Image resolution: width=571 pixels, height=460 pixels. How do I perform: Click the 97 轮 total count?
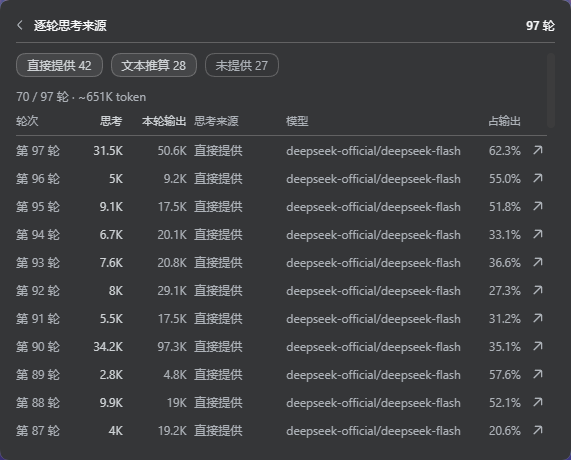pos(540,25)
